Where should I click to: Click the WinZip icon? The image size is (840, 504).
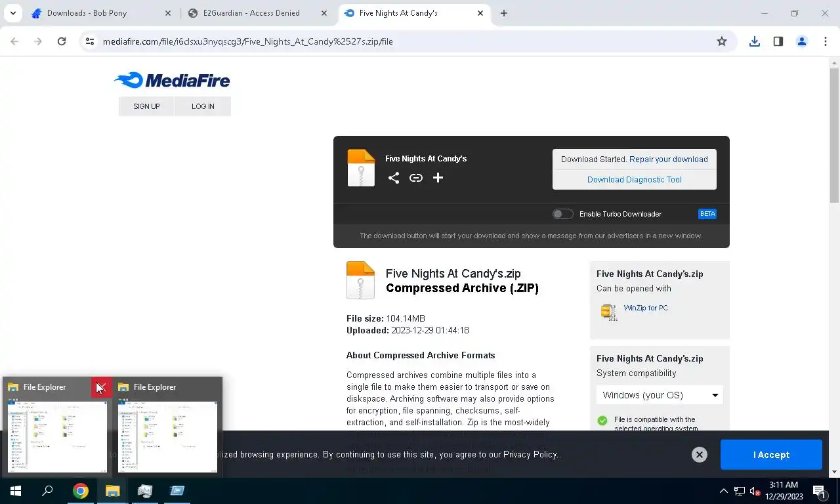[x=609, y=312]
